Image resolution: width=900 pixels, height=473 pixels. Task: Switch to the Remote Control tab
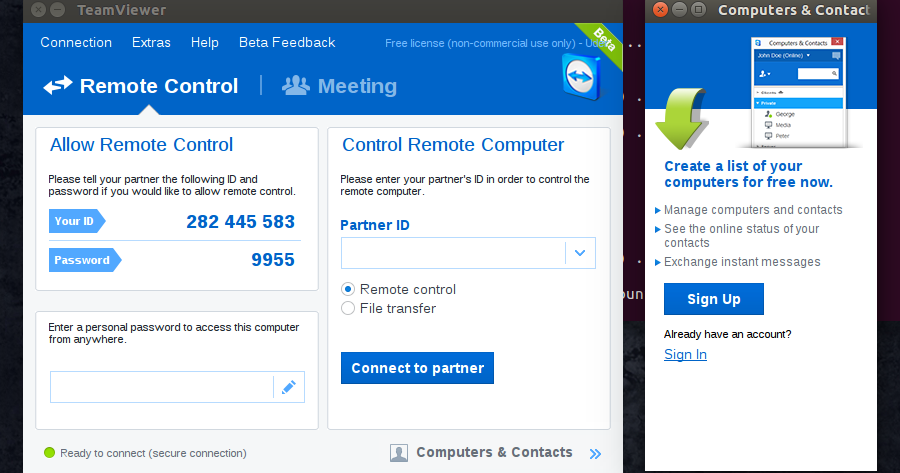(141, 86)
